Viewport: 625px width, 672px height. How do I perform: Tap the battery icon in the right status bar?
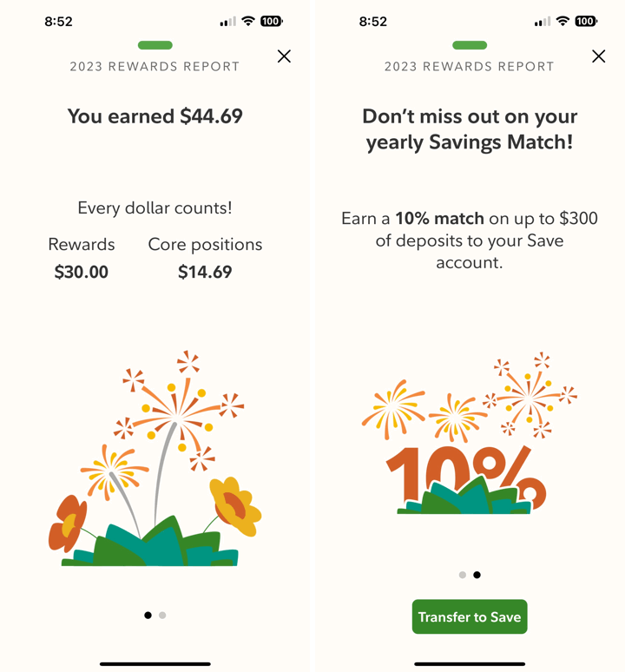586,21
